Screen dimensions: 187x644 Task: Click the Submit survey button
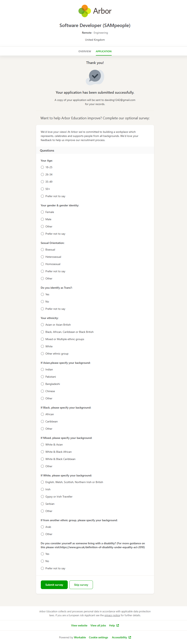click(54, 585)
